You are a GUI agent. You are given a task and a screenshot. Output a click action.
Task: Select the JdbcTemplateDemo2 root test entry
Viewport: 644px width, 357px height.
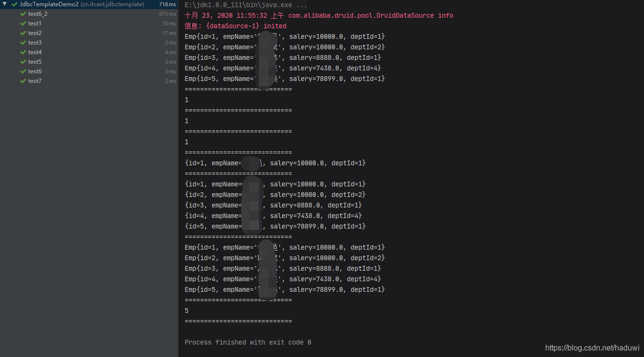coord(89,4)
